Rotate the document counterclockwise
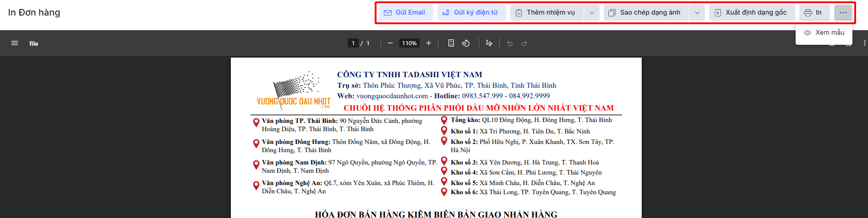The width and height of the screenshot is (868, 218). pyautogui.click(x=466, y=43)
